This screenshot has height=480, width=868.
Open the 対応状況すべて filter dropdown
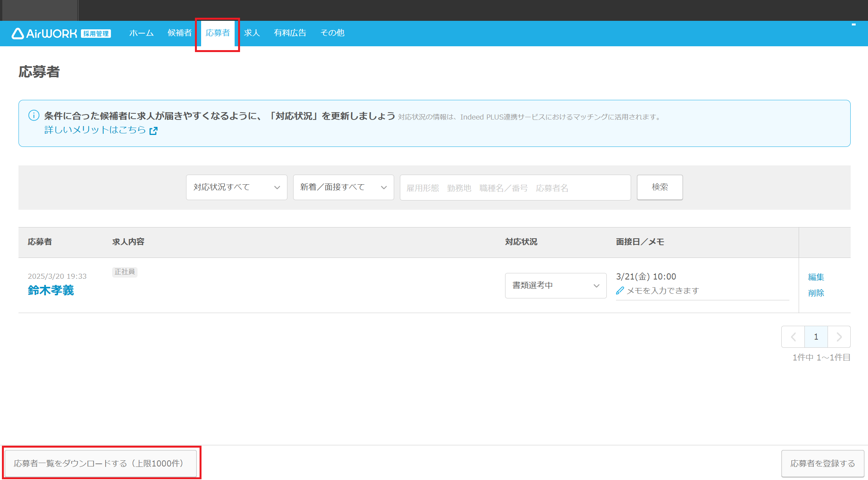[237, 187]
